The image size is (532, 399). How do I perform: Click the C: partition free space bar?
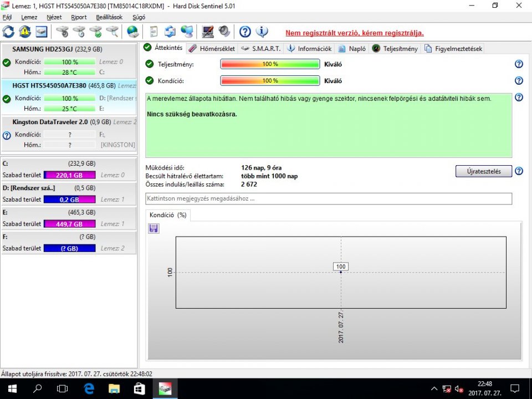(x=70, y=175)
